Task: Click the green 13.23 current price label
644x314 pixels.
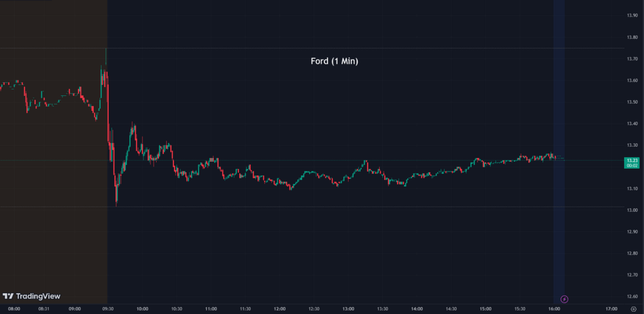Action: (632, 163)
